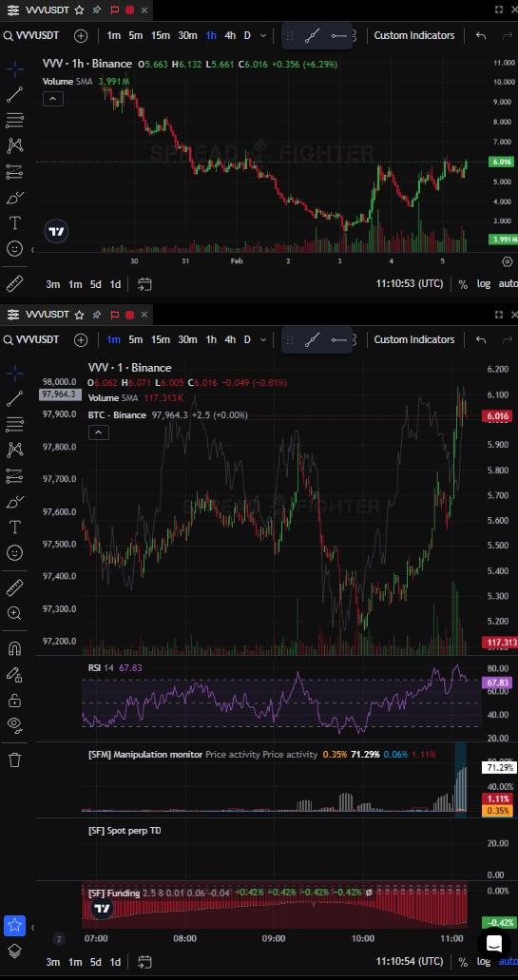Open pattern tool in top chart sidebar
This screenshot has width=518, height=980.
pyautogui.click(x=15, y=145)
